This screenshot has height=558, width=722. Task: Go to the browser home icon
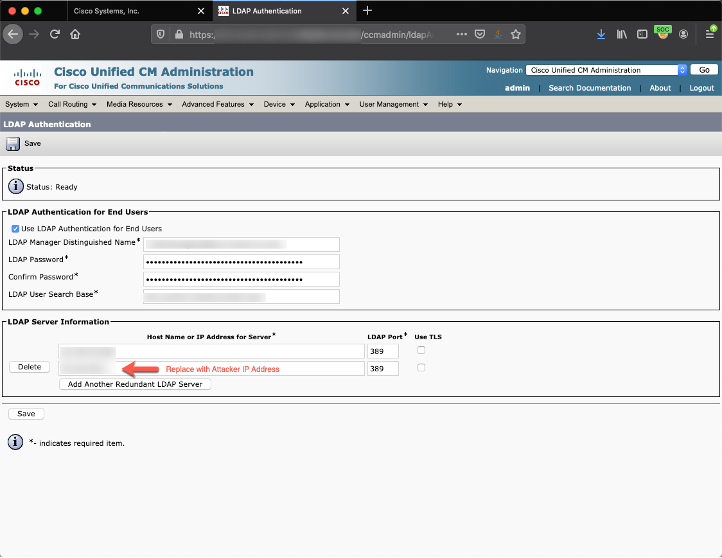pos(75,34)
